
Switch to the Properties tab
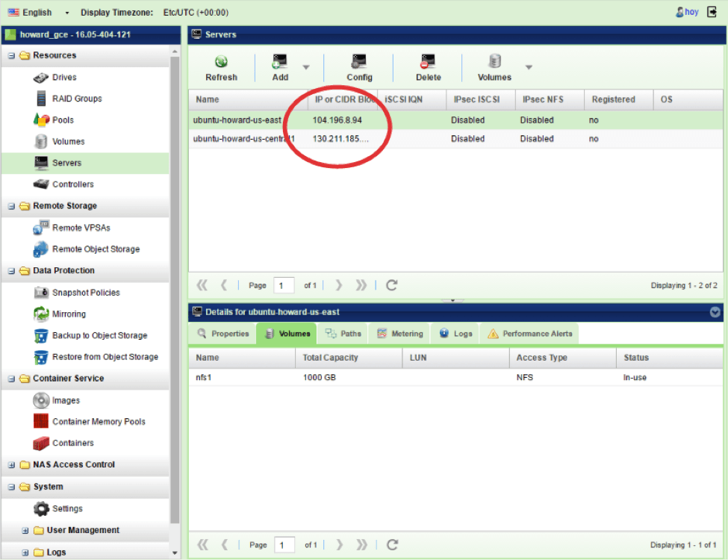point(223,334)
